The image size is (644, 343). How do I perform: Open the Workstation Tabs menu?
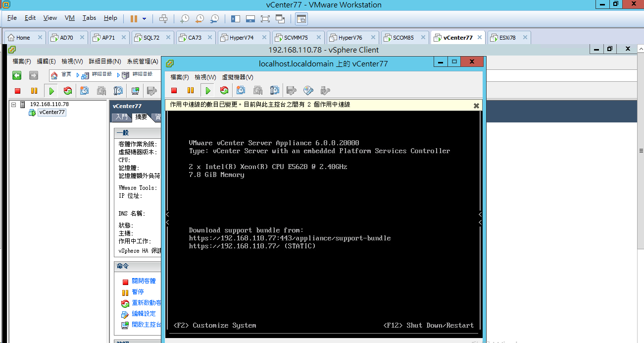click(x=90, y=18)
